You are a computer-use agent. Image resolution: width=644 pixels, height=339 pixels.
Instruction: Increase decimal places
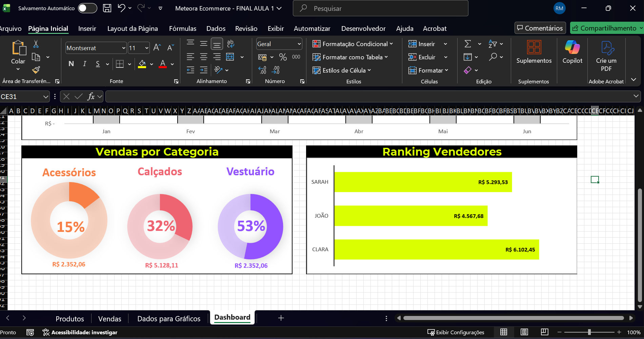262,70
